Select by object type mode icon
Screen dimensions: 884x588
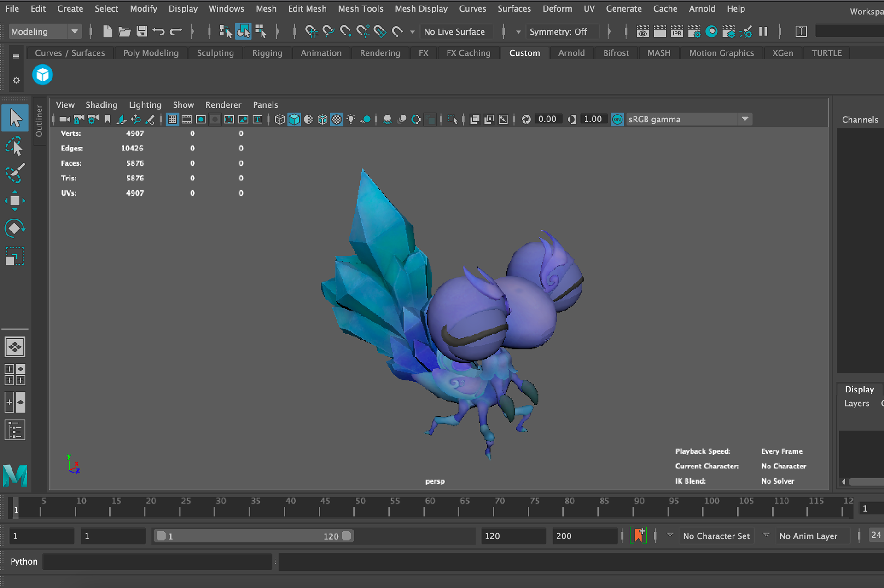[x=243, y=31]
